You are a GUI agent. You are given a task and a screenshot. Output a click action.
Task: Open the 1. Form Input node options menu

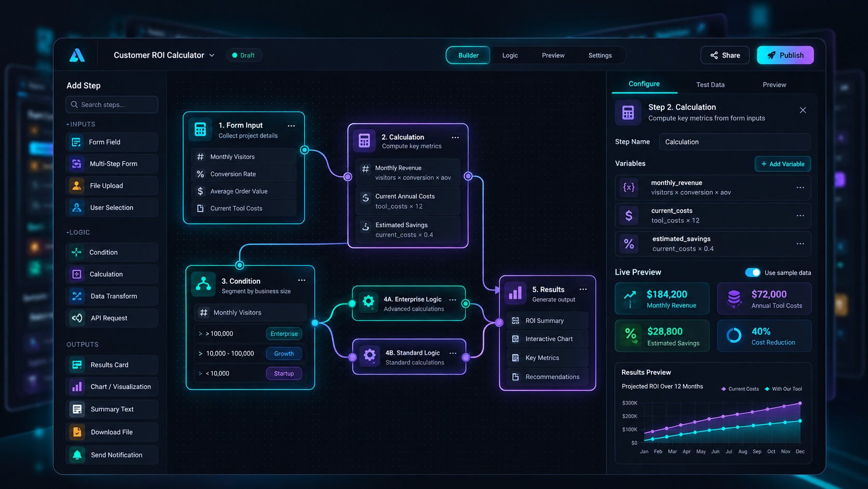coord(291,126)
